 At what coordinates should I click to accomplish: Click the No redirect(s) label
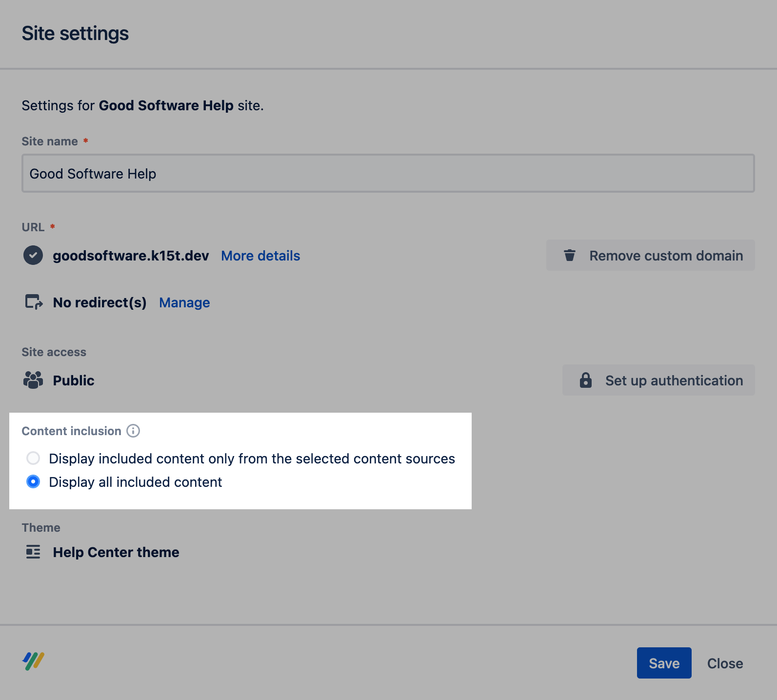[x=100, y=302]
